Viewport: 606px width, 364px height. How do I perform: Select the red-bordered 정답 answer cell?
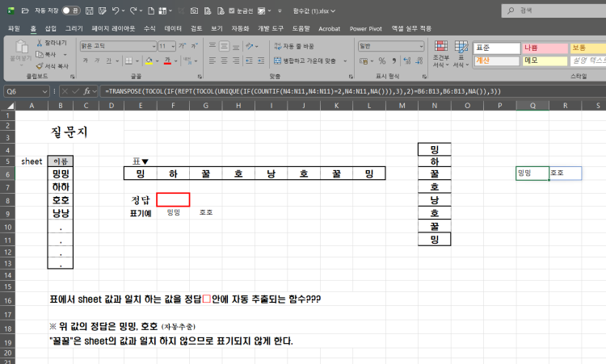[173, 199]
